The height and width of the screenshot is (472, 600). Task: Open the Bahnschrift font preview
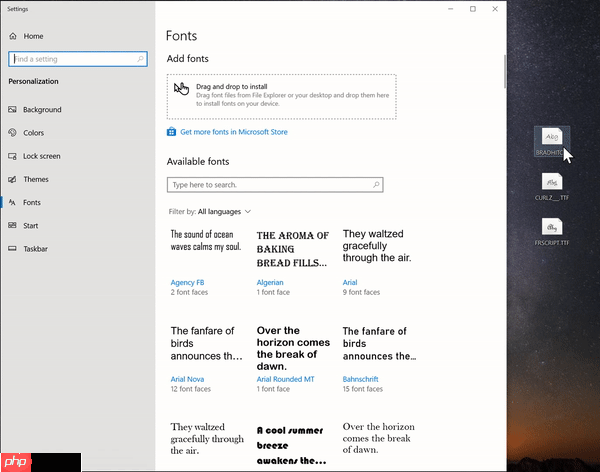point(379,343)
